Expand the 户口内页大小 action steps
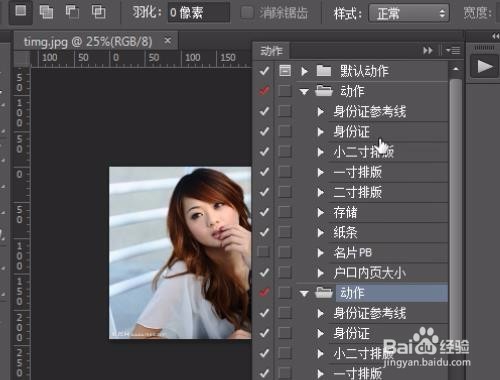 tap(321, 273)
